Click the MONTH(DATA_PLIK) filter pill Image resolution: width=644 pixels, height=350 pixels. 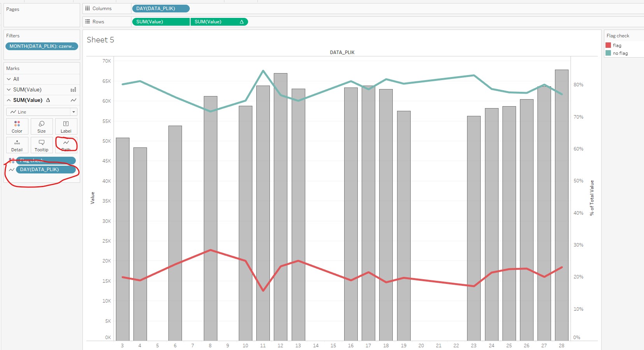click(x=42, y=46)
